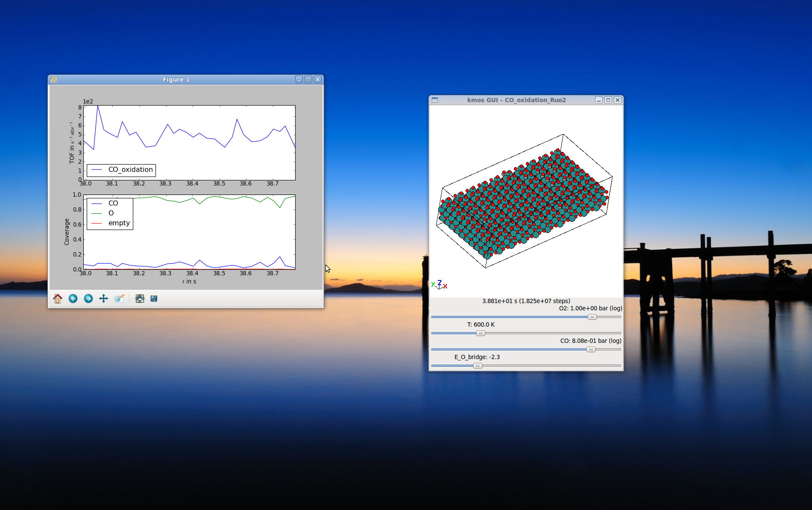
Task: Click the 't in s' x-axis label
Action: pos(189,281)
